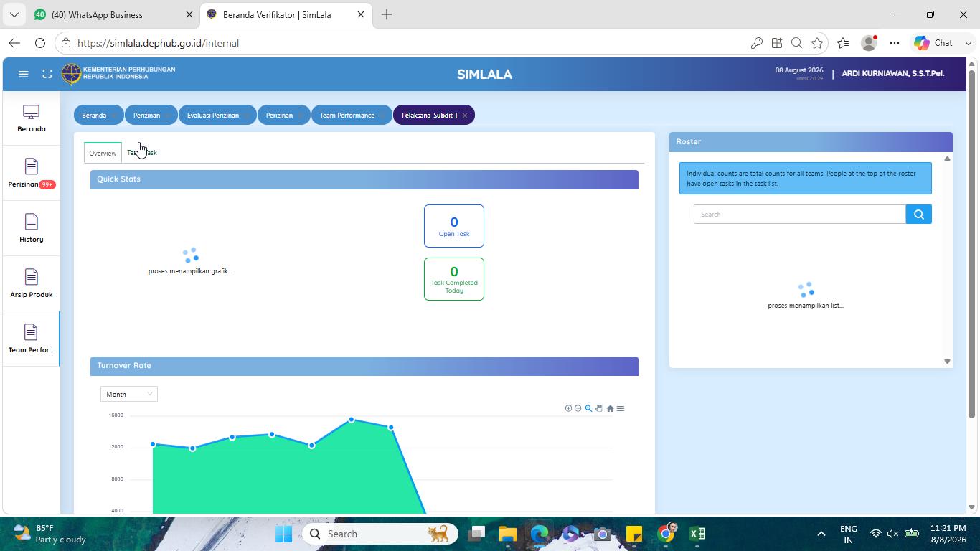Open the Evaluasi Perizinan breadcrumb tab
Viewport: 980px width, 551px height.
click(x=213, y=116)
